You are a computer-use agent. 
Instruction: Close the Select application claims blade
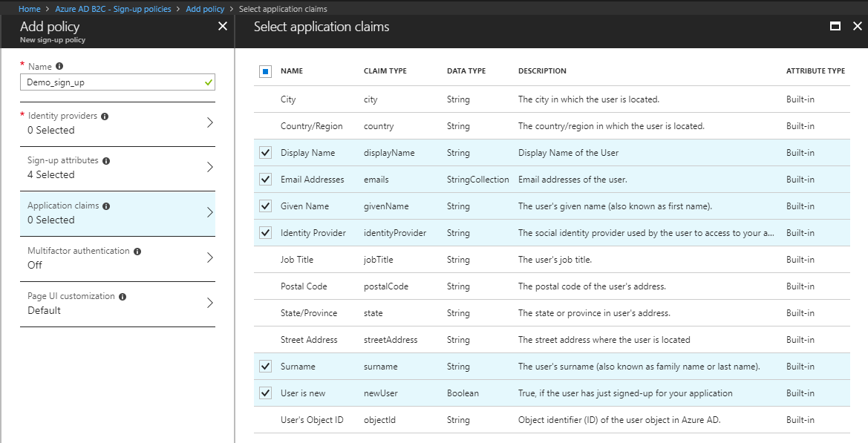(x=858, y=26)
